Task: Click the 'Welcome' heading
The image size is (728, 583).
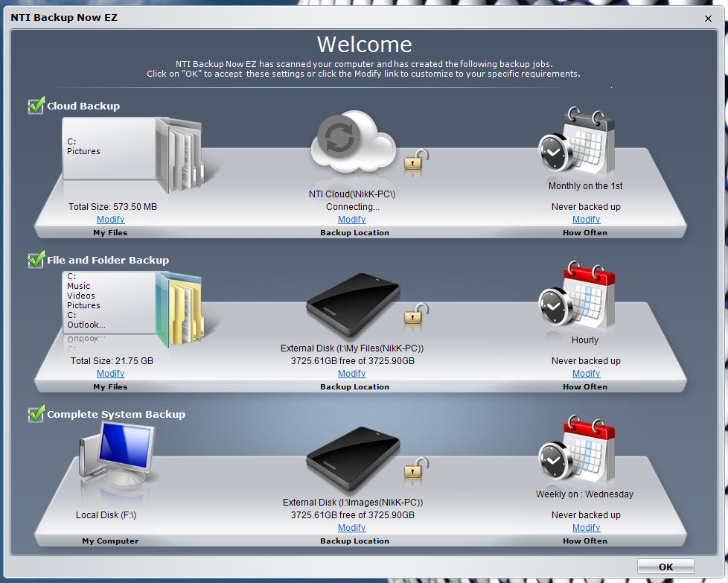Action: (365, 45)
